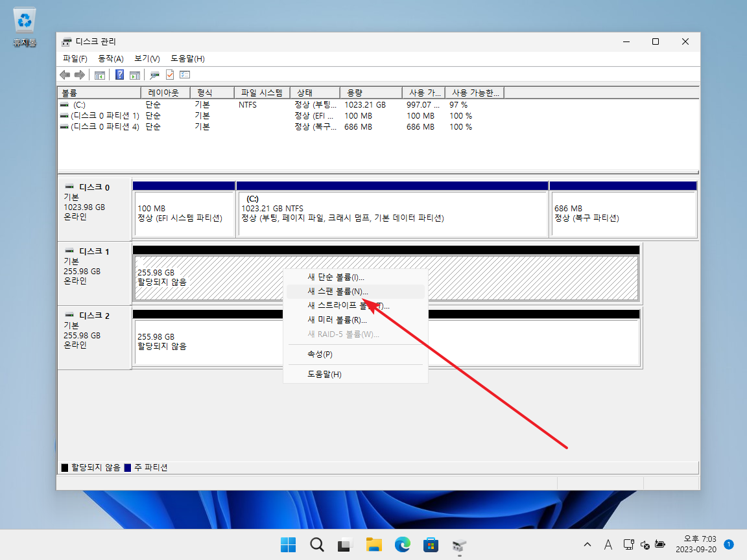Viewport: 747px width, 560px height.
Task: Open Help via the blue question mark icon
Action: [119, 75]
